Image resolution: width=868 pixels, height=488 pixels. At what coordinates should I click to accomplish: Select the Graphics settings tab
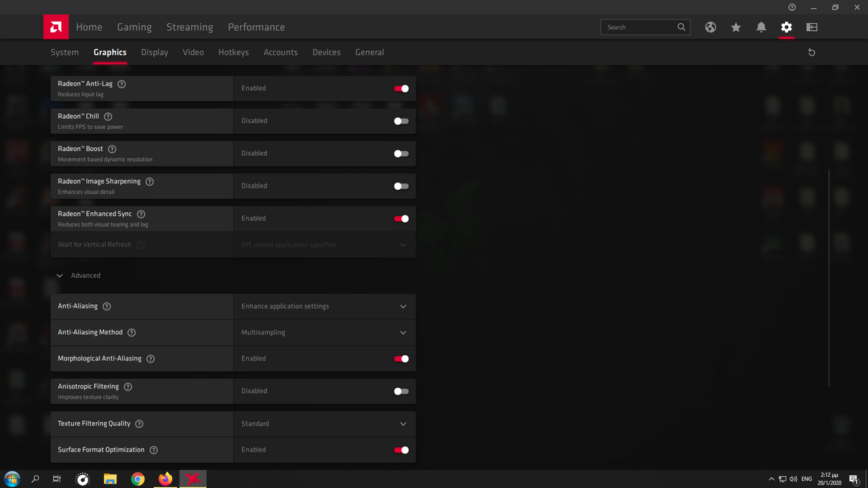pos(110,52)
